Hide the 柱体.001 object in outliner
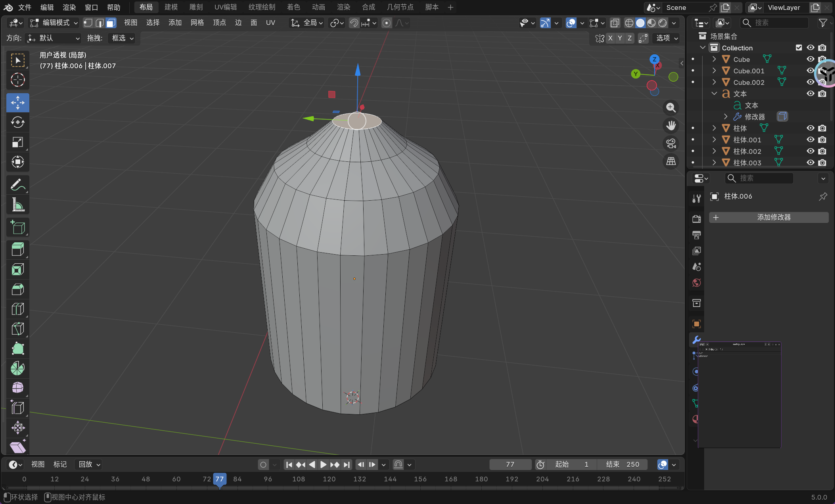Screen dimensions: 835x504 click(x=810, y=140)
